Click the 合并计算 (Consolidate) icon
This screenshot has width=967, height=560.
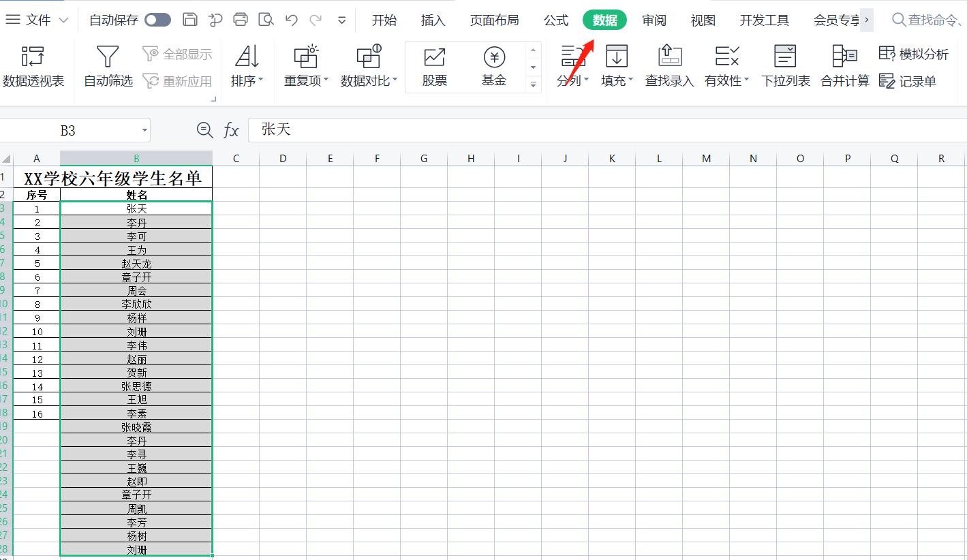[844, 66]
